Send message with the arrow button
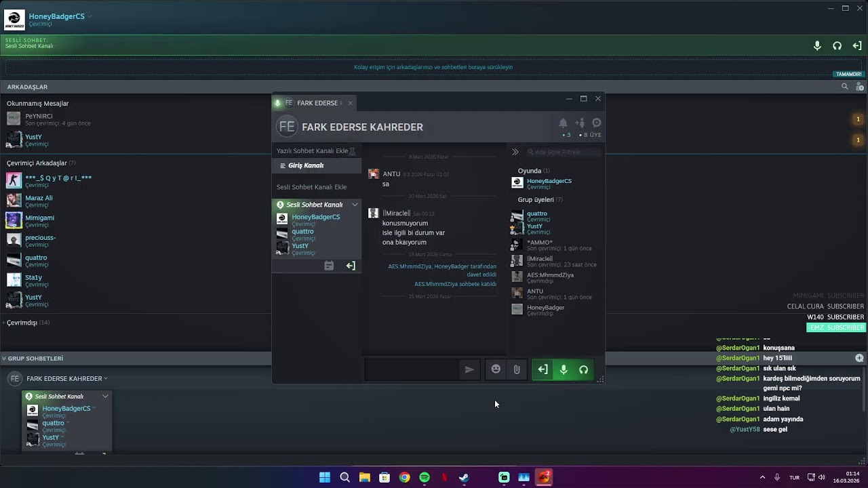868x488 pixels. [x=469, y=369]
